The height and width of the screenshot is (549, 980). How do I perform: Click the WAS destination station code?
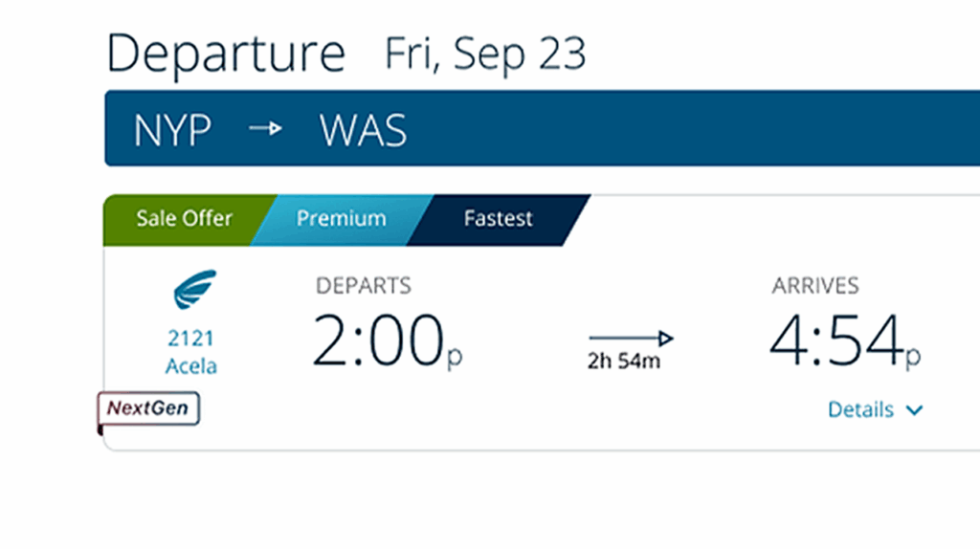click(x=363, y=130)
